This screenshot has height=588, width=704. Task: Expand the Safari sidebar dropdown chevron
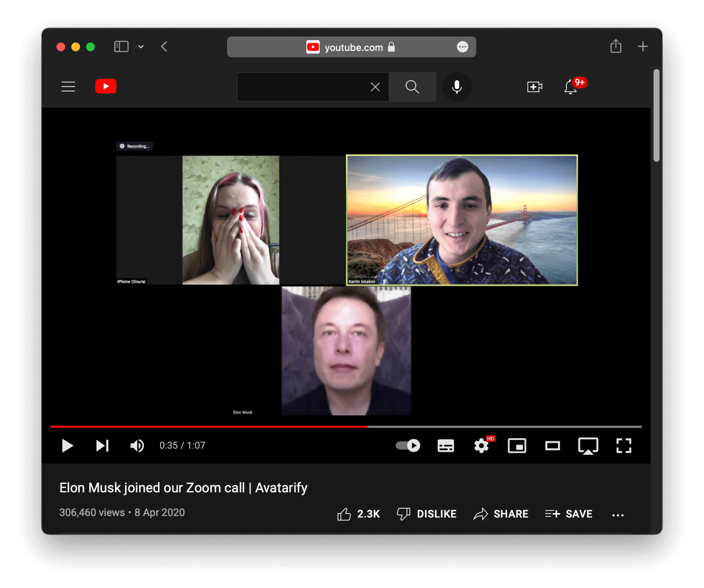(x=141, y=46)
